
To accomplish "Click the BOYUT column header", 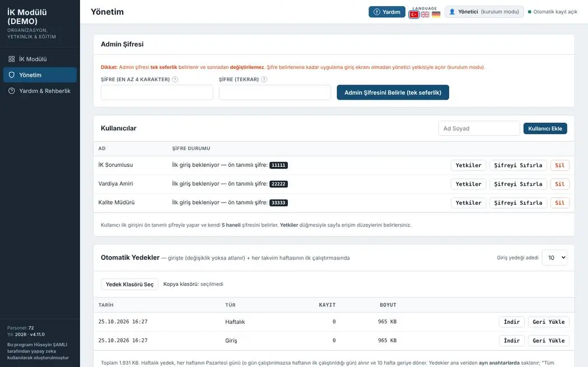I will 388,305.
